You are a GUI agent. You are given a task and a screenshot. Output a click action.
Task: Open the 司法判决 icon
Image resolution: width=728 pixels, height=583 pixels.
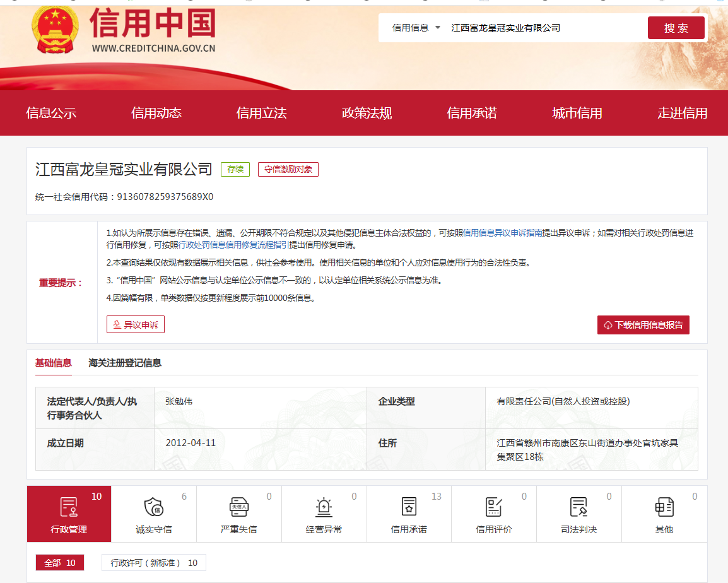(x=578, y=507)
